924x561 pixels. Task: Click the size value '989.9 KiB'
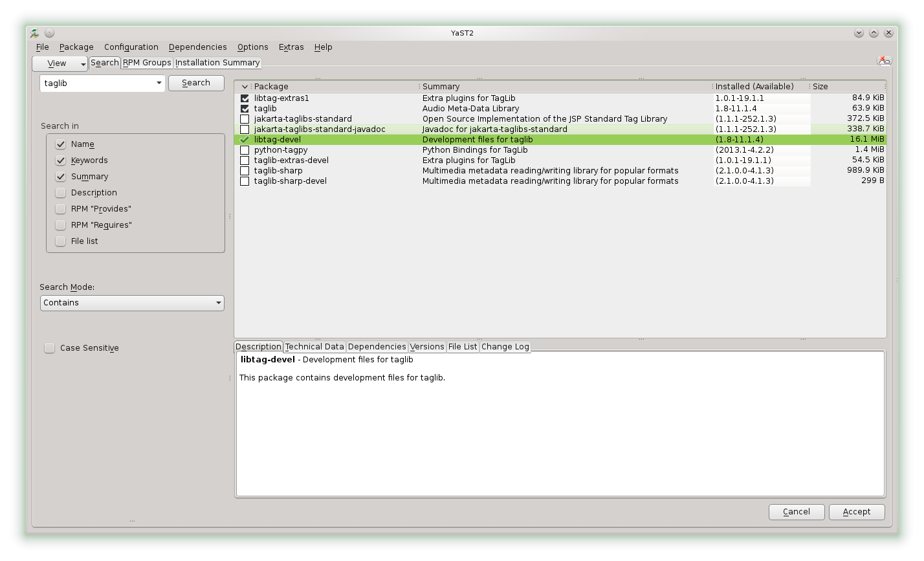[866, 171]
